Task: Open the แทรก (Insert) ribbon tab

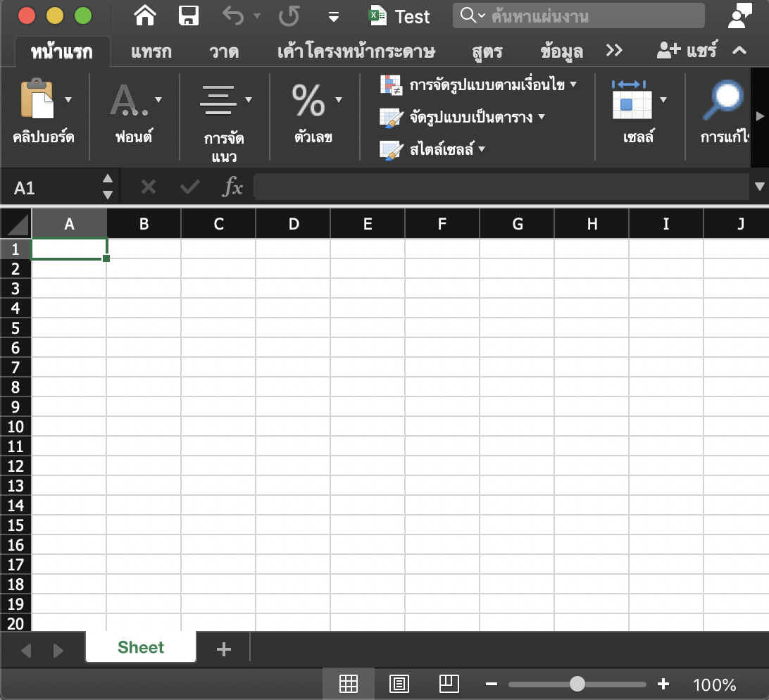Action: coord(151,51)
